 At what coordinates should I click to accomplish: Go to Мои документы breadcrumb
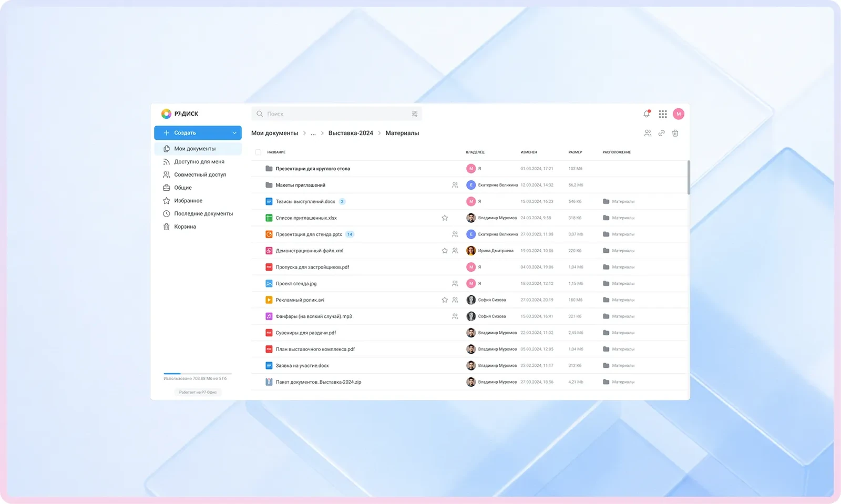[274, 133]
